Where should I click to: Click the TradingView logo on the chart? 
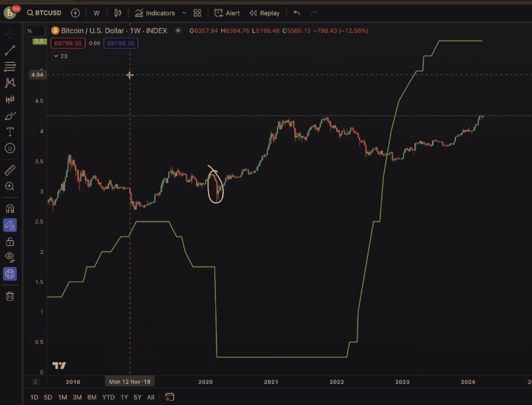pos(59,366)
